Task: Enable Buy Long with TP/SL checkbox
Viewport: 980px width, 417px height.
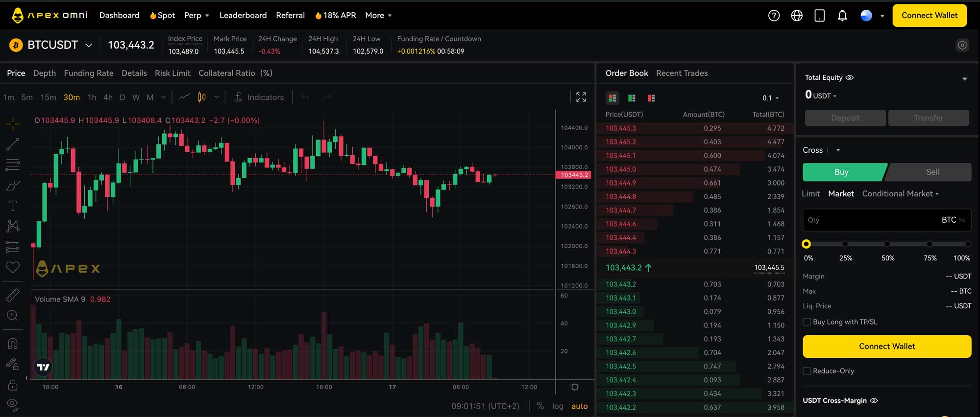Action: coord(807,322)
